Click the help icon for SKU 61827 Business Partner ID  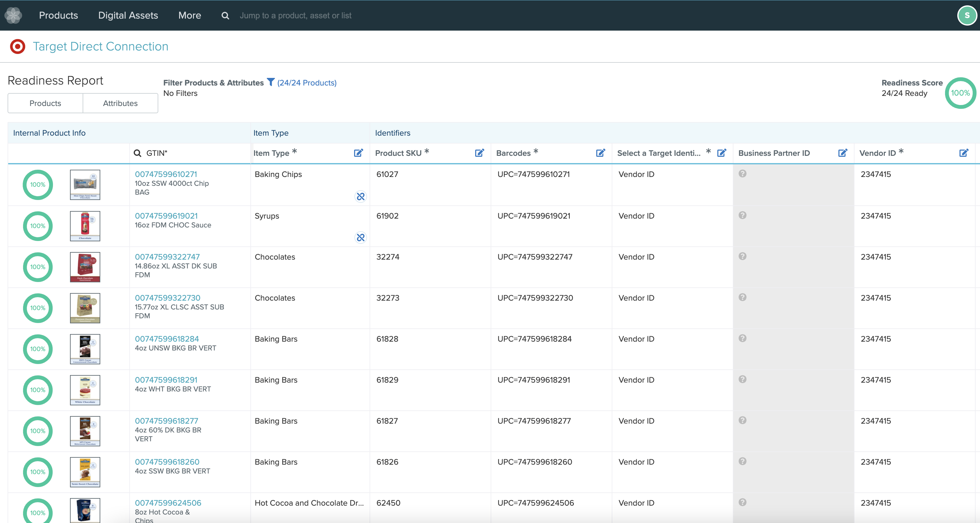[742, 420]
